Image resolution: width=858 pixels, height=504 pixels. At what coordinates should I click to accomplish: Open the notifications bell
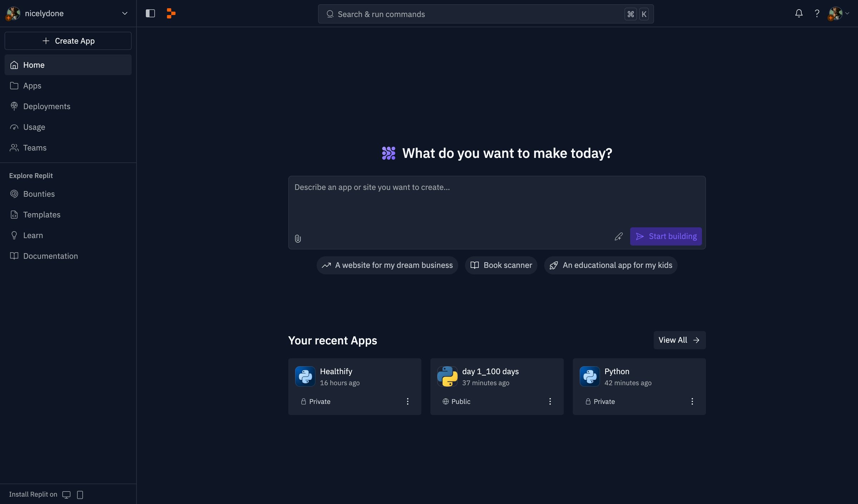799,14
